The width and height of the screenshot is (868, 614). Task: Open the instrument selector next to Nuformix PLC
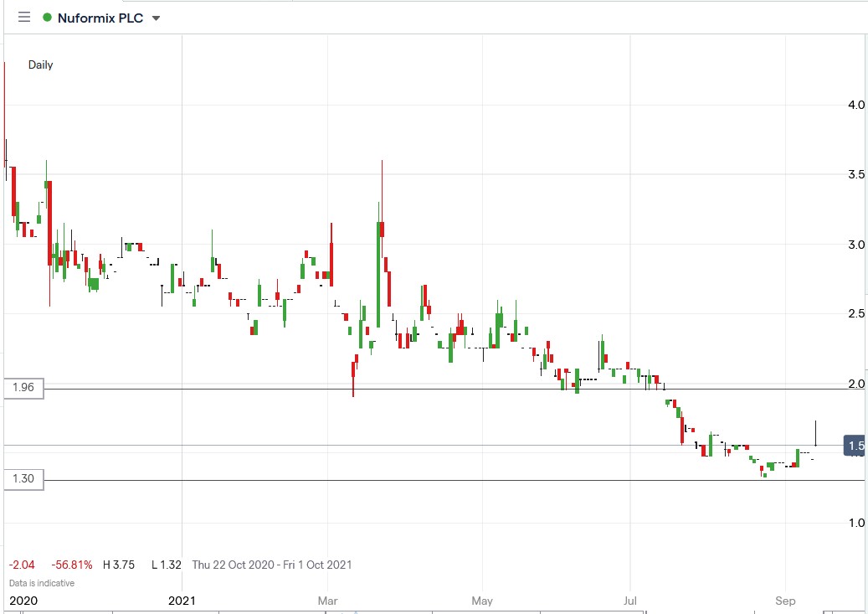click(x=155, y=17)
